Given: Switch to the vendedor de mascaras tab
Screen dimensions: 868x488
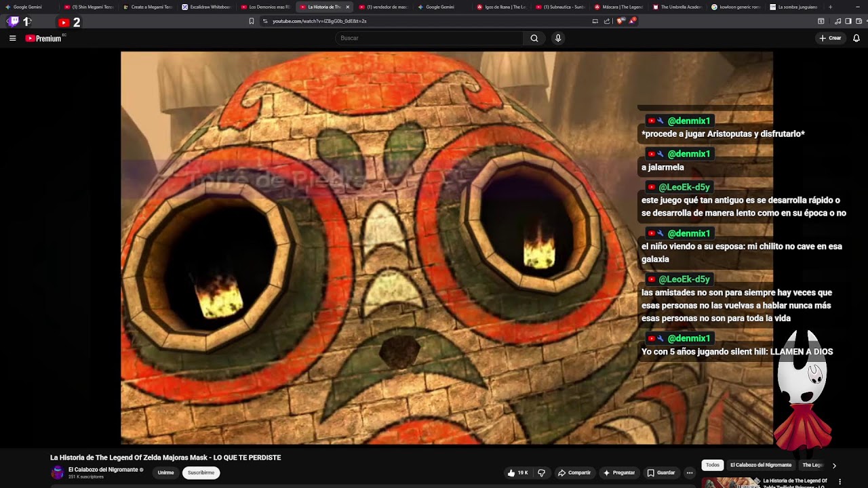Looking at the screenshot, I should pos(384,7).
